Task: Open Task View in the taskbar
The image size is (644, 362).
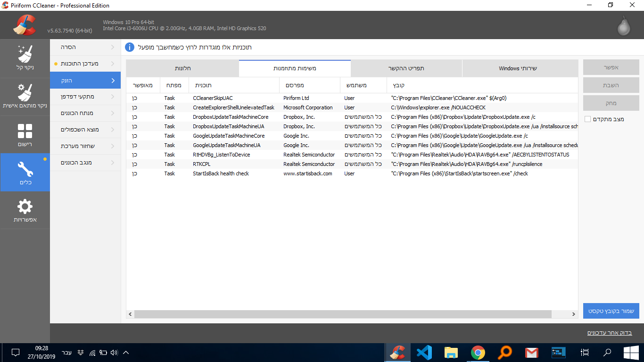Action: point(585,352)
